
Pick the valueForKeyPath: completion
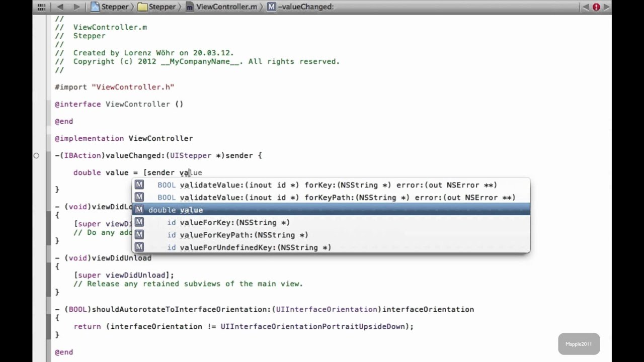[331, 235]
